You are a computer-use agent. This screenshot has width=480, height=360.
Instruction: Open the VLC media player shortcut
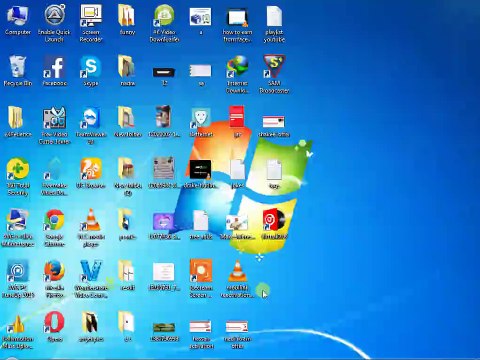pyautogui.click(x=91, y=228)
